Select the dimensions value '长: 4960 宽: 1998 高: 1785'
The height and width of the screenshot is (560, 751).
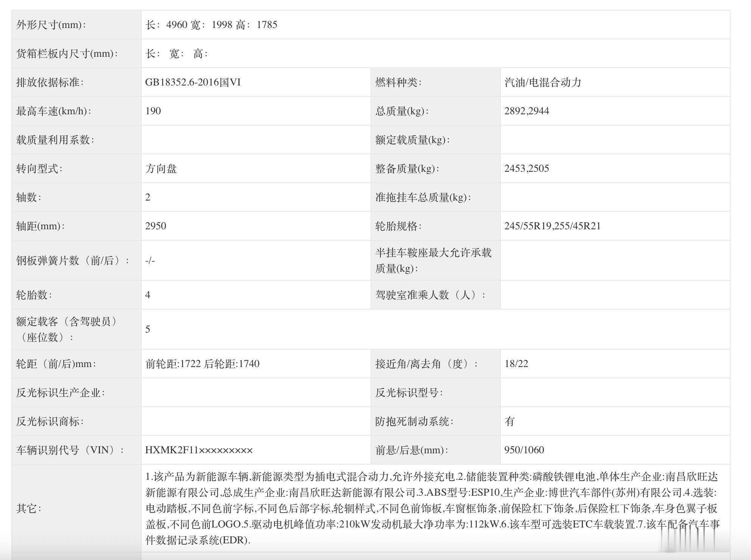tap(211, 25)
